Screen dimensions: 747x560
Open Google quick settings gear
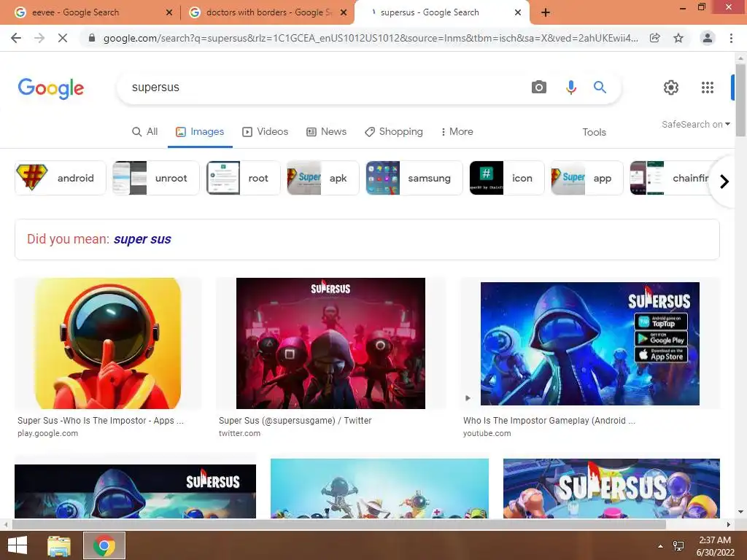pos(671,87)
